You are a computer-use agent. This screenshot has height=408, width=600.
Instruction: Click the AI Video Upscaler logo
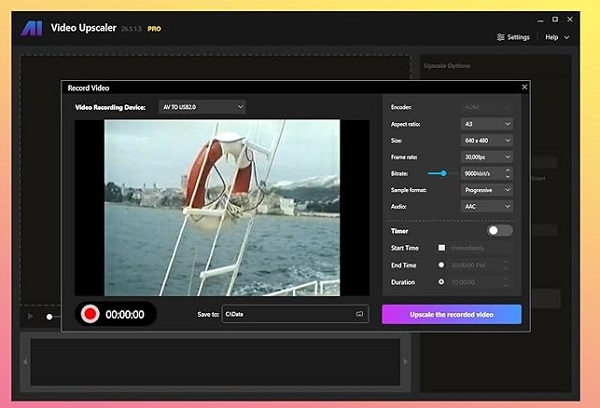32,28
